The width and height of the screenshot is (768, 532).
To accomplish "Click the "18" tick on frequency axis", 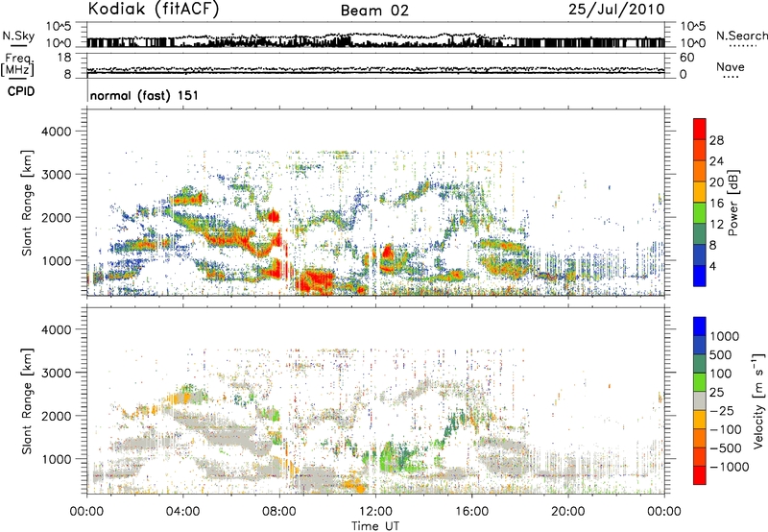I will (64, 58).
